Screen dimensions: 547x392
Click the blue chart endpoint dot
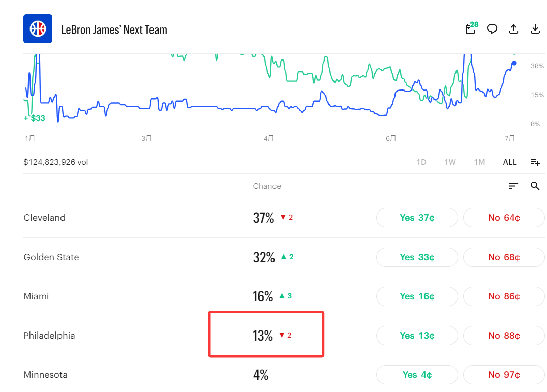pos(514,63)
